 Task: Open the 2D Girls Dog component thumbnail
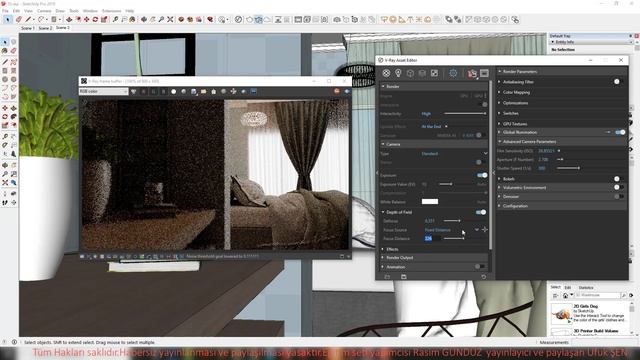[x=561, y=313]
